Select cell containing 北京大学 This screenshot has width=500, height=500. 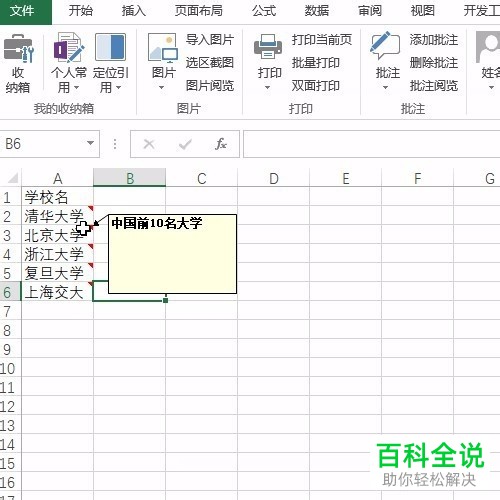[x=57, y=235]
